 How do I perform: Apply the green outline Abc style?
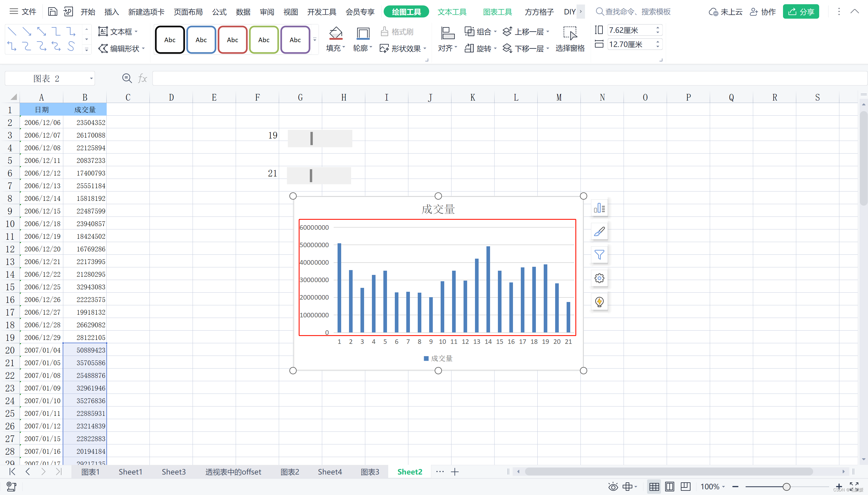click(264, 40)
